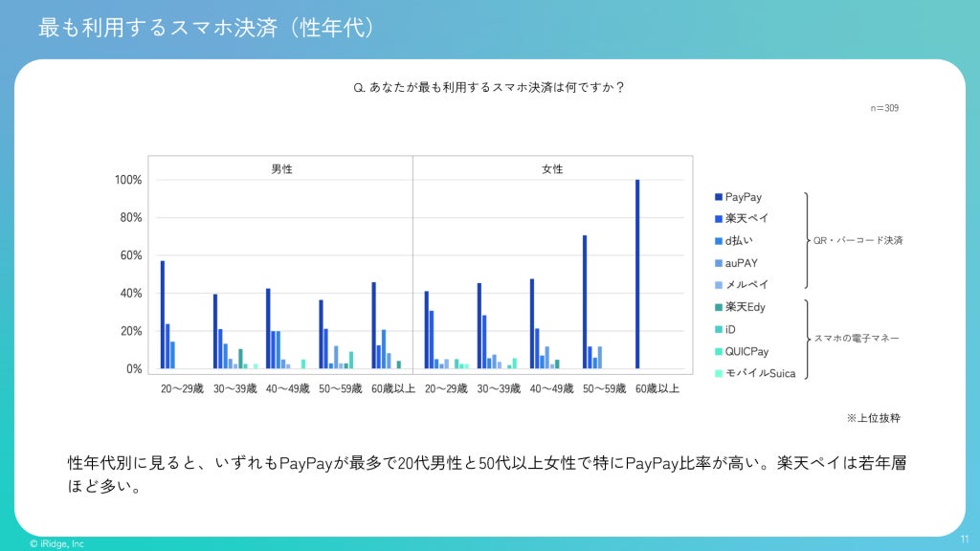
Task: Click the question text above the chart
Action: pyautogui.click(x=489, y=87)
